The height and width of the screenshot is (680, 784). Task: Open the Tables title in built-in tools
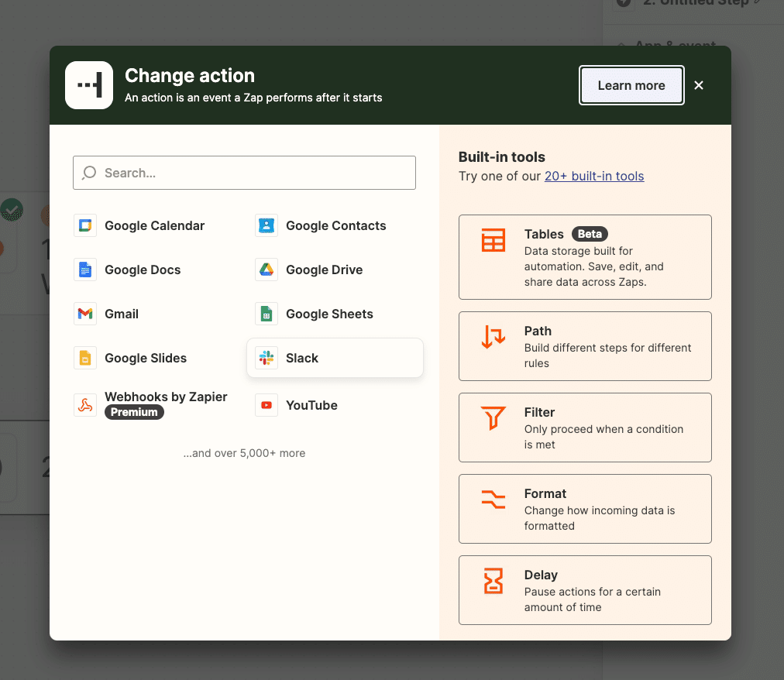(x=544, y=234)
